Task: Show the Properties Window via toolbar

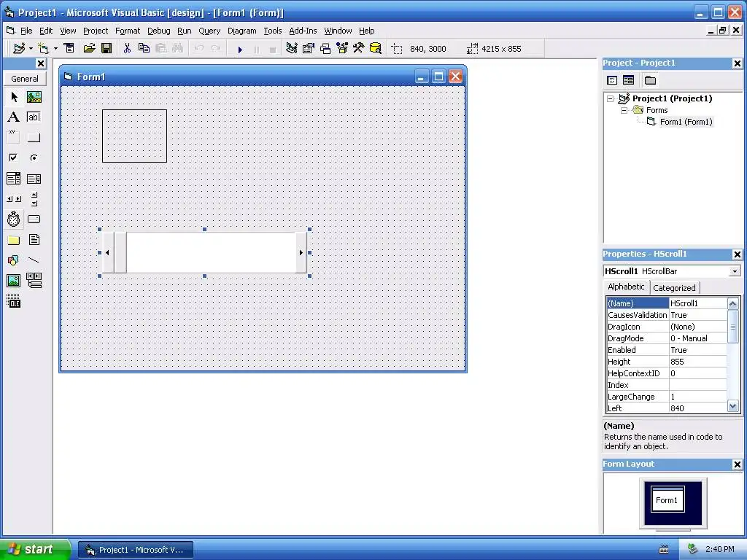Action: coord(309,48)
